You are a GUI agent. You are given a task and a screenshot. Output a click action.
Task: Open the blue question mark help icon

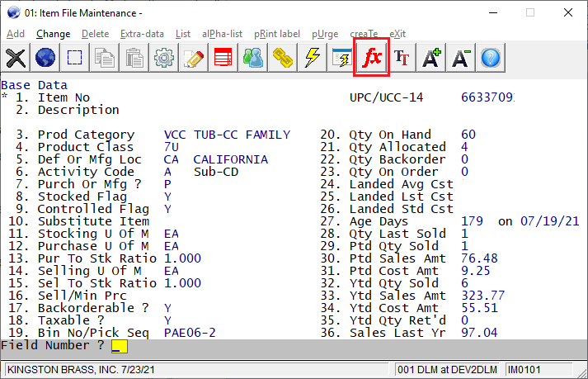coord(491,58)
